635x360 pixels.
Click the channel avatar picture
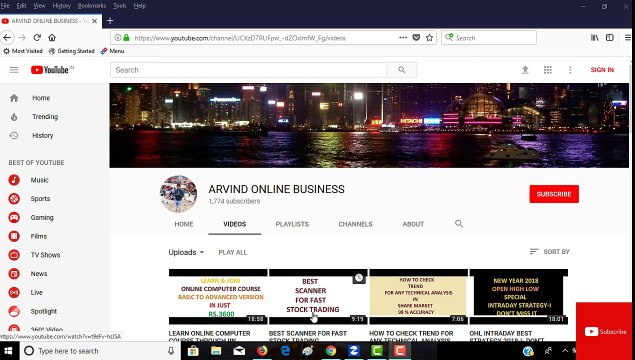[178, 194]
